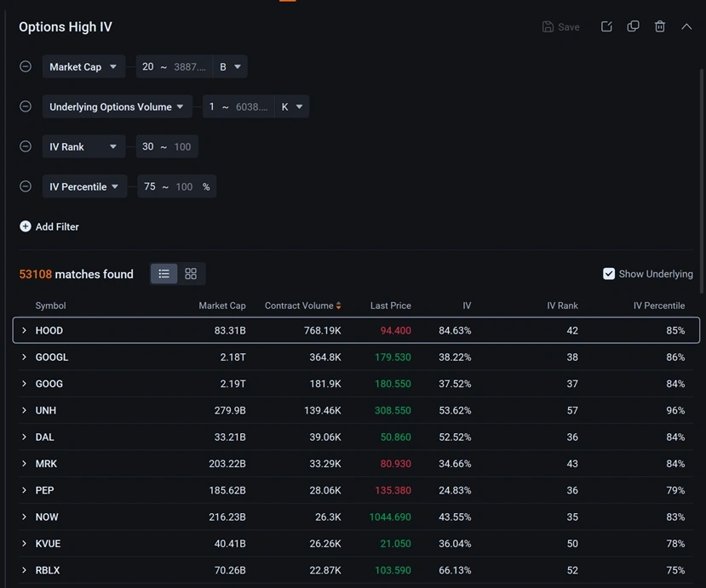
Task: Sort by the IV column header
Action: click(467, 305)
